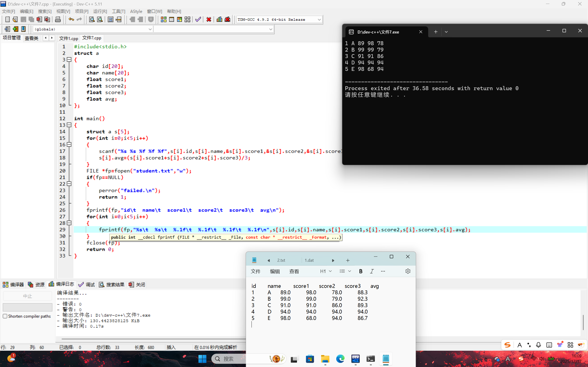Enable Shorten compiler paths checkbox
The image size is (588, 367).
(5, 316)
